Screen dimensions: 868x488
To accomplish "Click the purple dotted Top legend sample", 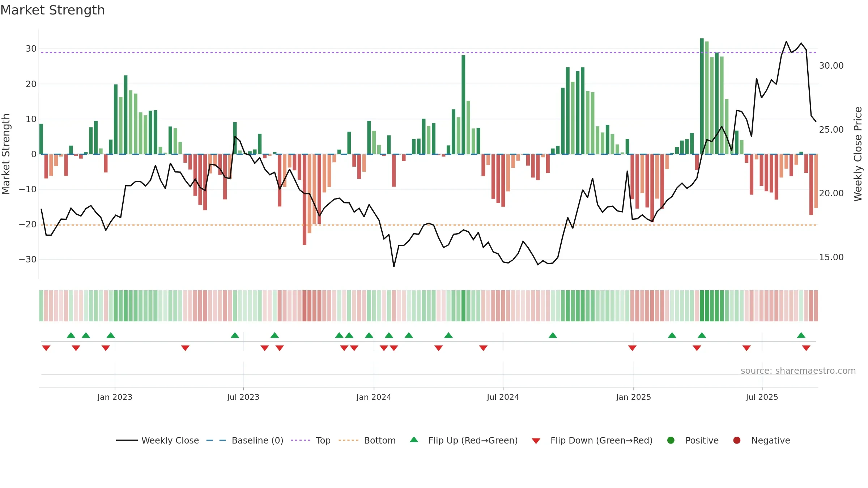I will (x=301, y=440).
